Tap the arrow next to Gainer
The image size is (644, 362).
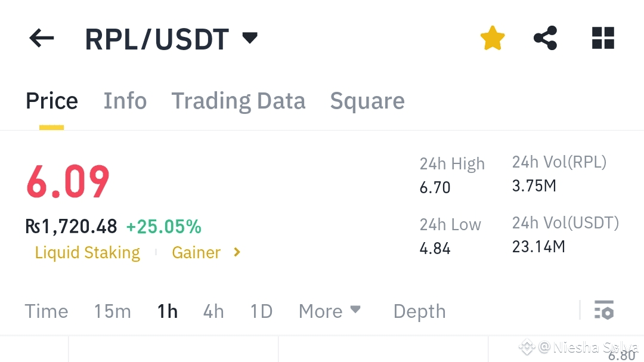[237, 252]
